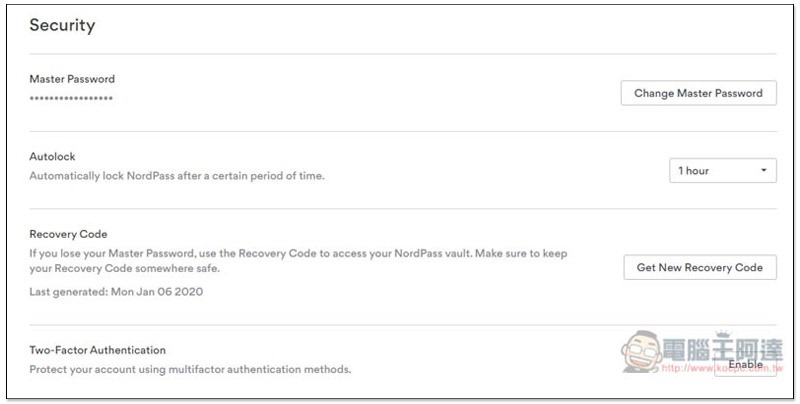The image size is (800, 404).
Task: Enable Two-Factor Authentication
Action: [x=745, y=364]
